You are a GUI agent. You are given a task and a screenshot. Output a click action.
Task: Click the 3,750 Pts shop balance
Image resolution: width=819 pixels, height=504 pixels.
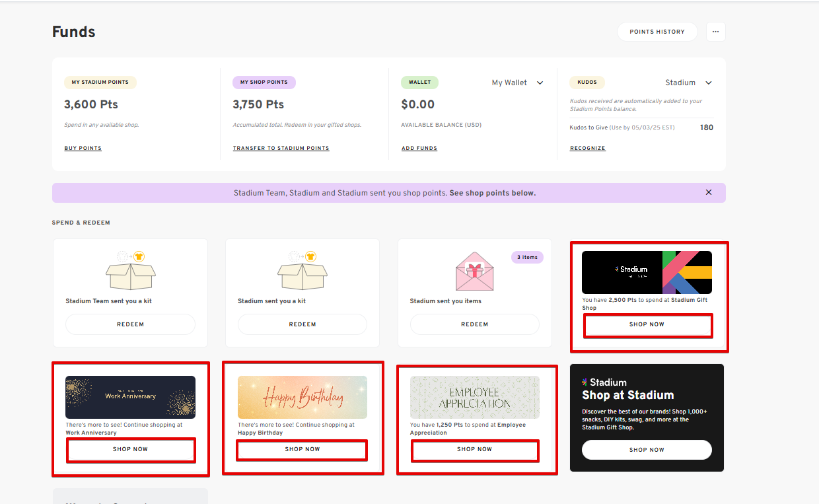pyautogui.click(x=258, y=104)
